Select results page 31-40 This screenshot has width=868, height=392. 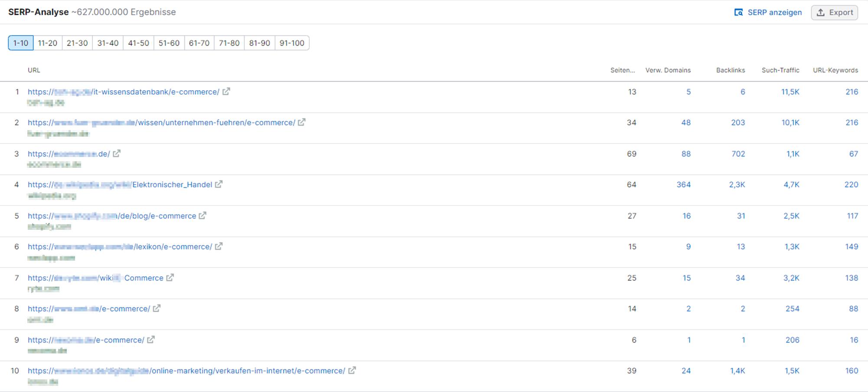pyautogui.click(x=108, y=43)
